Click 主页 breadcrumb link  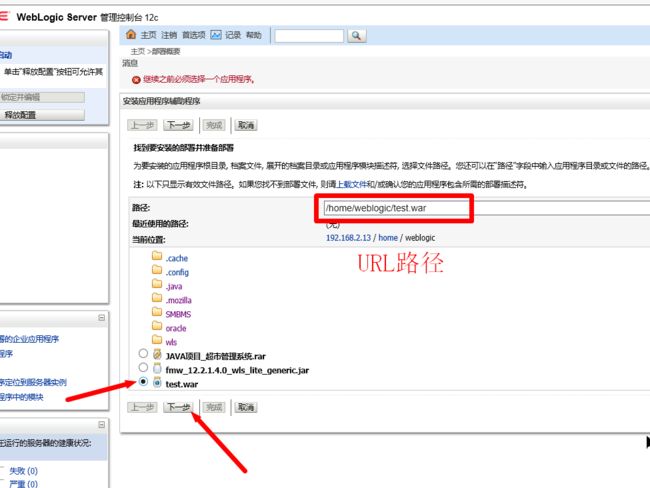(138, 51)
